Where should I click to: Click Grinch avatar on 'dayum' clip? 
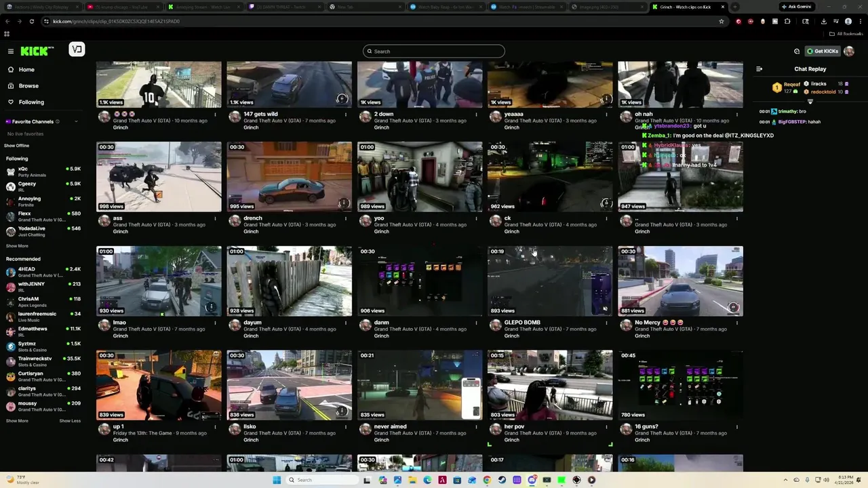(x=235, y=325)
